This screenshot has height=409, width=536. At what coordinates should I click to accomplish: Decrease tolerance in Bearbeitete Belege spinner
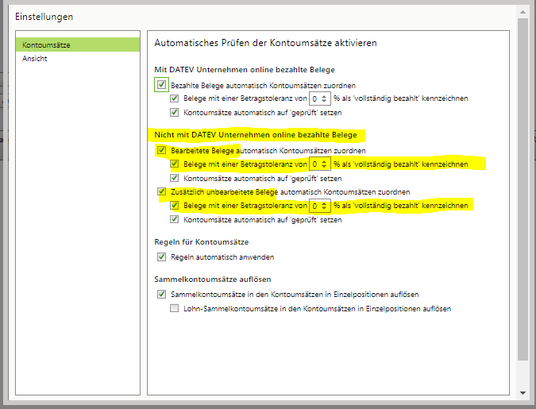click(x=324, y=167)
